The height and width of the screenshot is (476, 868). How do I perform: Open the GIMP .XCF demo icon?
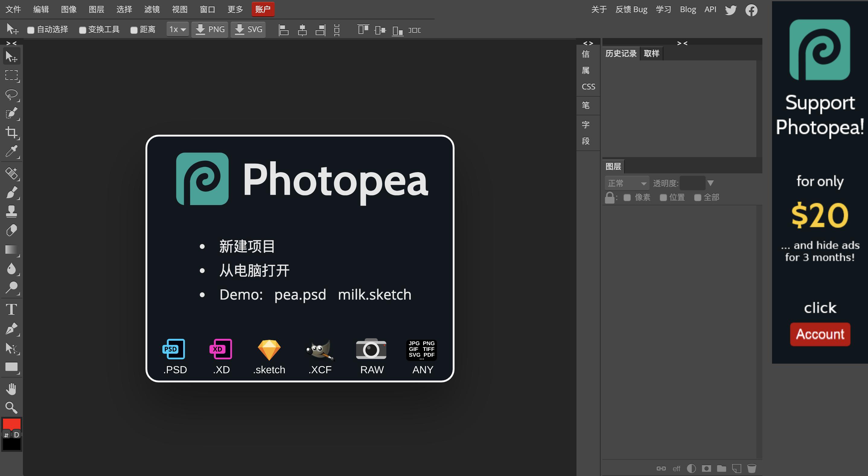click(x=319, y=350)
